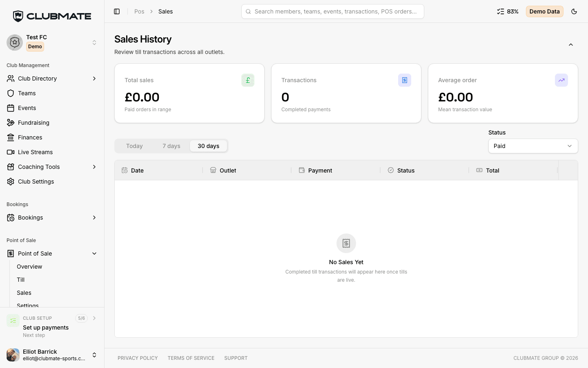Click the Payment column wallet icon
The width and height of the screenshot is (588, 368).
[x=302, y=170]
